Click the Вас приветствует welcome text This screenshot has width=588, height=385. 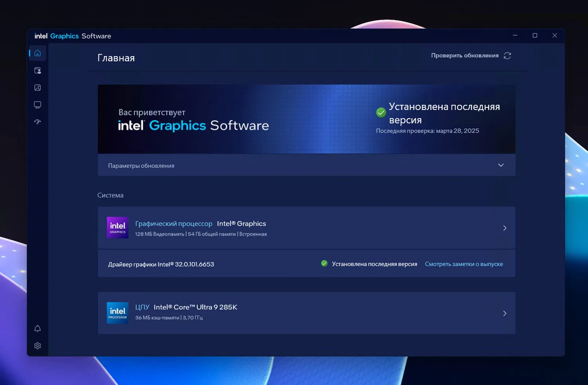tap(152, 113)
